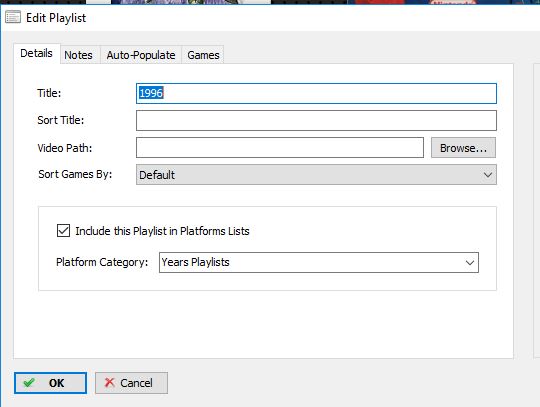540x407 pixels.
Task: Open the Auto-Populate tab
Action: coord(141,55)
